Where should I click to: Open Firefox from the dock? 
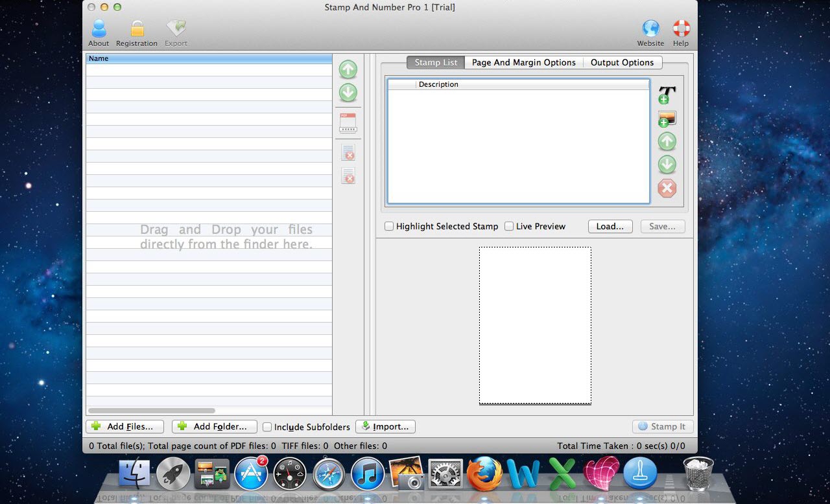485,474
